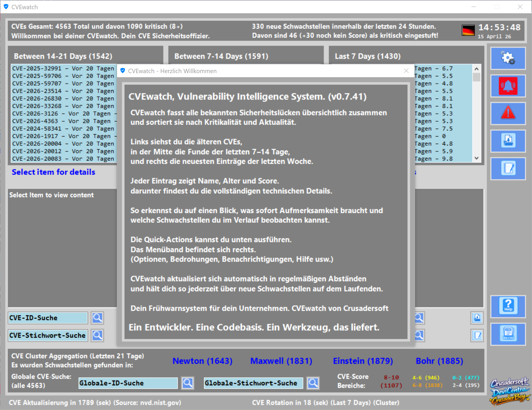The width and height of the screenshot is (532, 410).
Task: Select the CVE-2025-32991 list entry
Action: [x=63, y=69]
